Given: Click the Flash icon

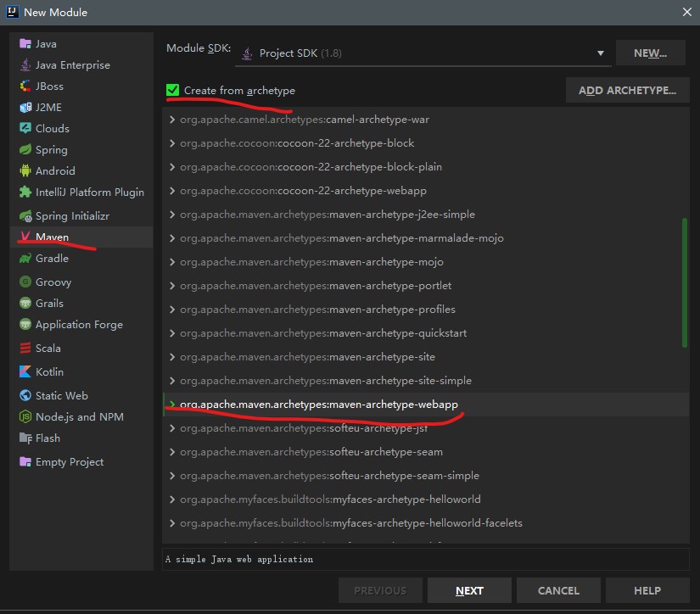Looking at the screenshot, I should (25, 438).
